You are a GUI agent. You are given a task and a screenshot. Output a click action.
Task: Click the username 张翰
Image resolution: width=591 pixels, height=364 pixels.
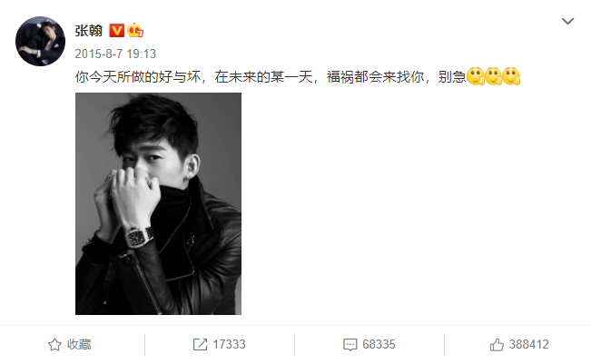(89, 31)
